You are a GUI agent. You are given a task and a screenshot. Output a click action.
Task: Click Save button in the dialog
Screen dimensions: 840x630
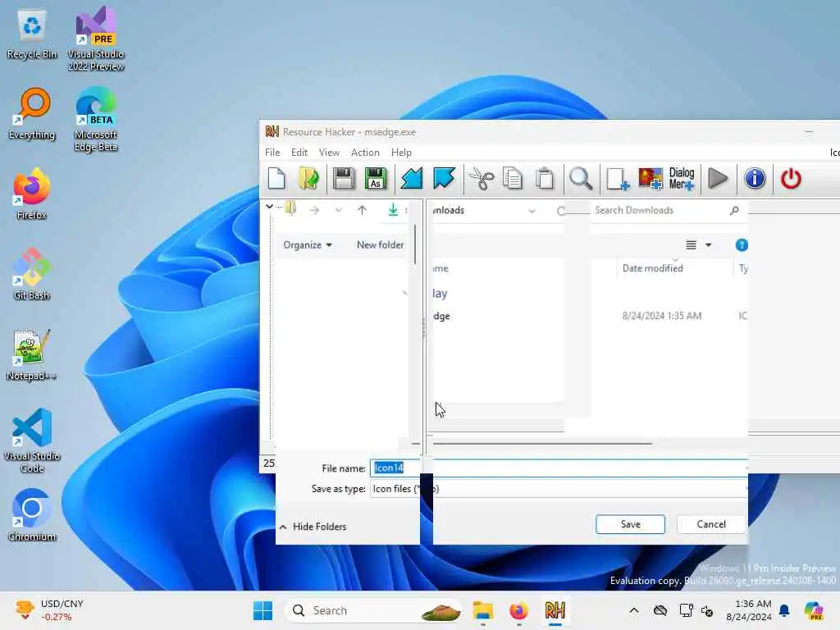(631, 524)
